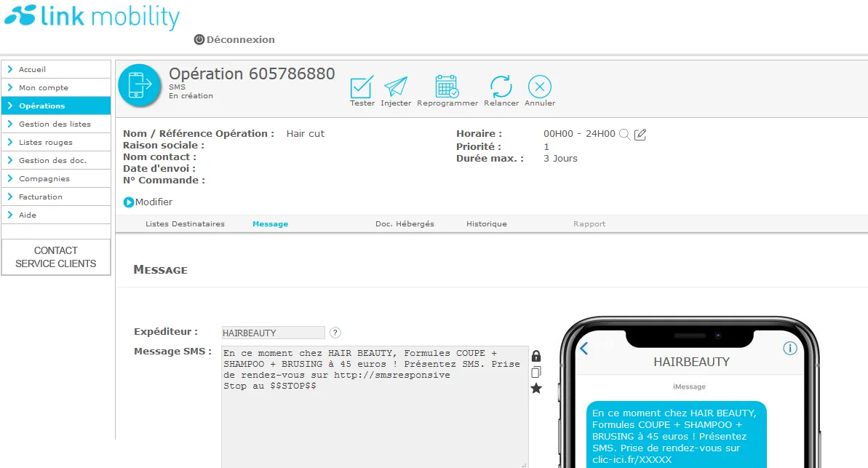Click the 'MESSAGE' section heading
Screen dimensions: 868x468
point(161,270)
